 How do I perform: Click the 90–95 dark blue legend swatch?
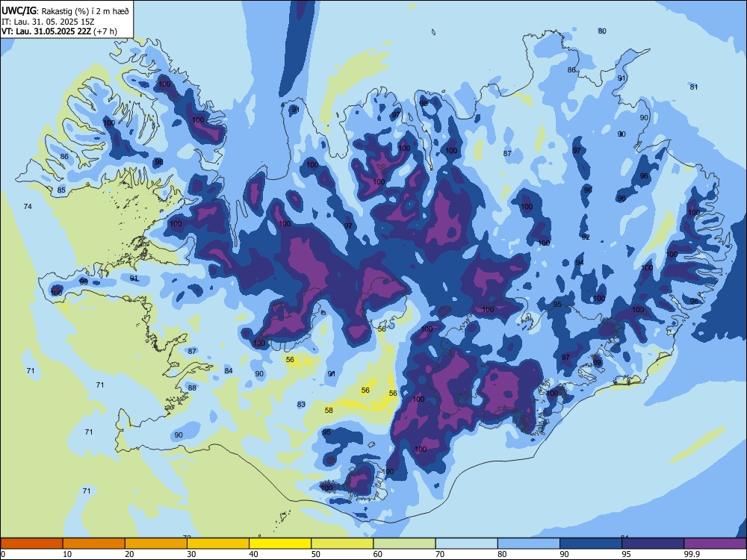[591, 544]
